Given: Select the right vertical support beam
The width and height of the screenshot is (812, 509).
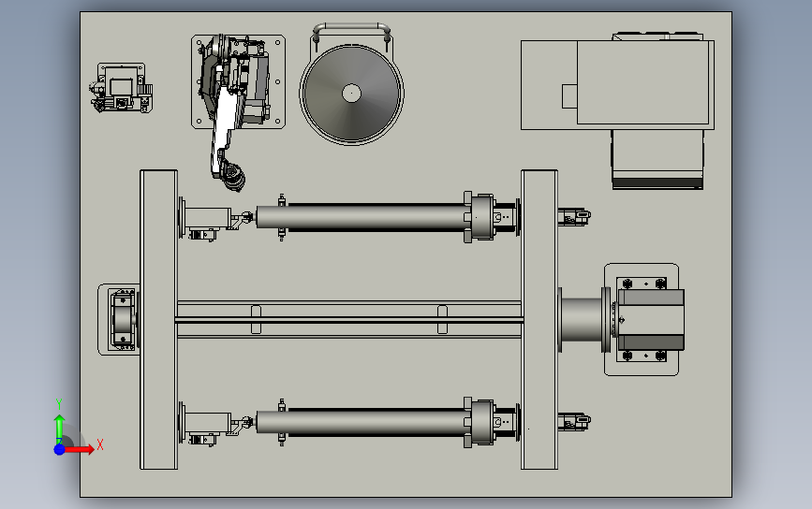Looking at the screenshot, I should tap(539, 320).
